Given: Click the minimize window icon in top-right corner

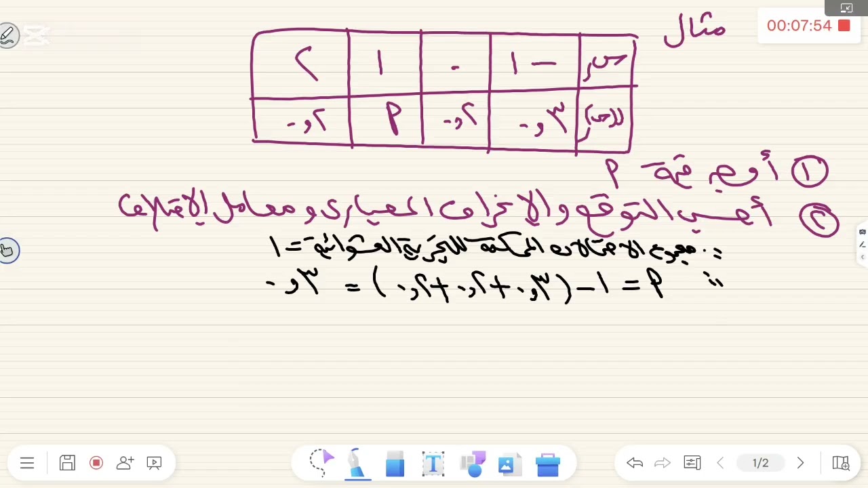Looking at the screenshot, I should pyautogui.click(x=846, y=8).
